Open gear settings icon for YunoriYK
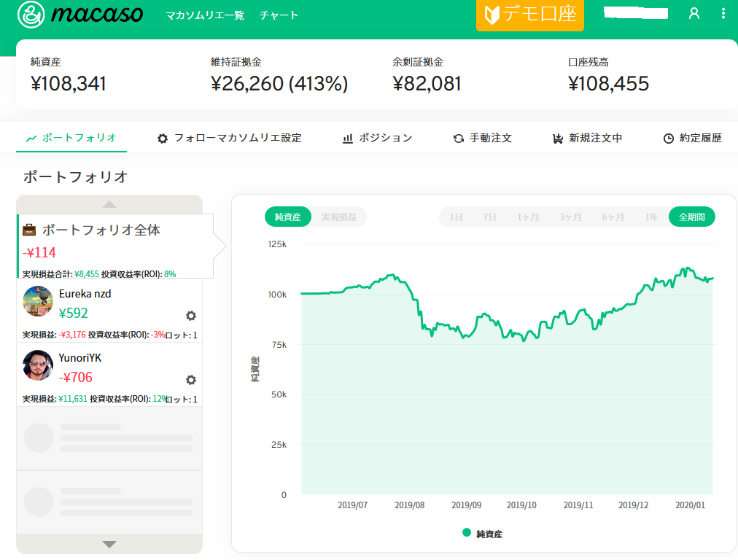738x560 pixels. pos(191,380)
